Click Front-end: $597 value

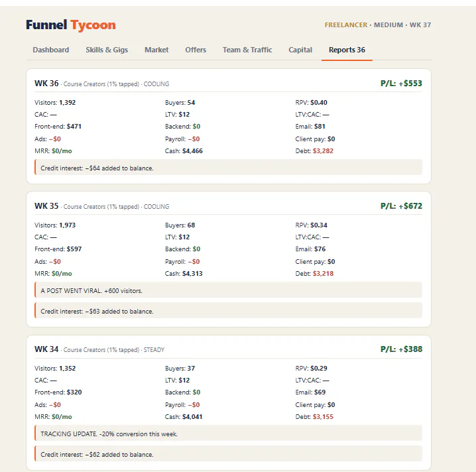pos(58,249)
